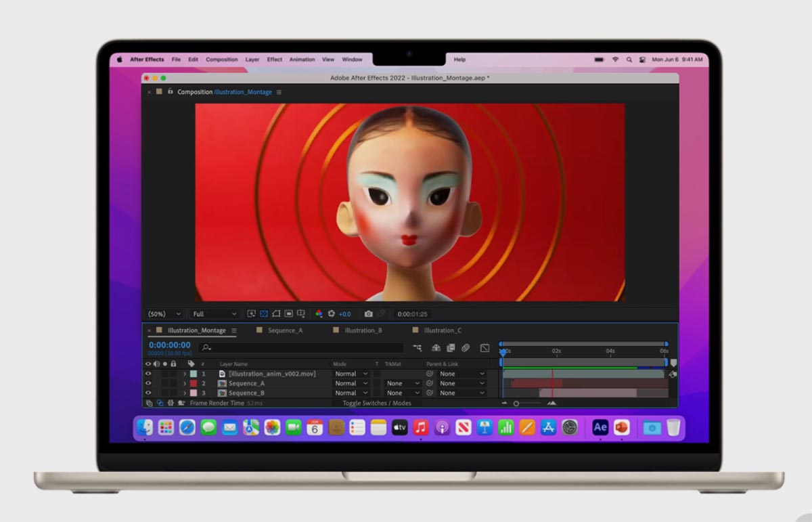Open the Effect menu

click(x=275, y=60)
